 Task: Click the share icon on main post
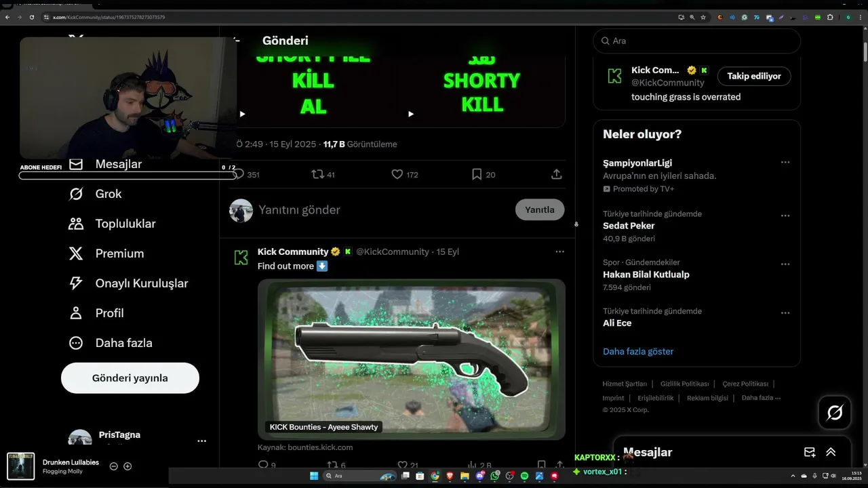[x=556, y=174]
